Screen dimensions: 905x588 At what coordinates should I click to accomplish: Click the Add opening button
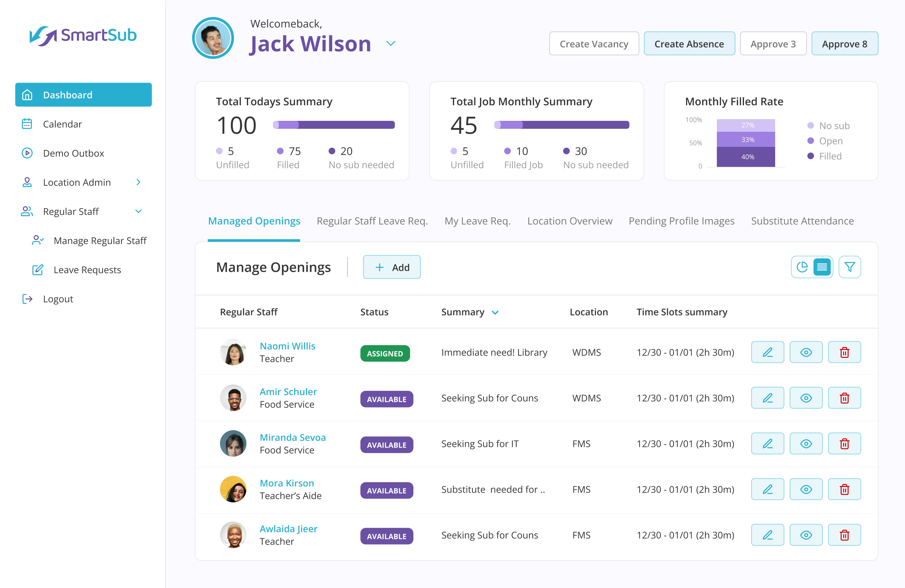pos(392,267)
